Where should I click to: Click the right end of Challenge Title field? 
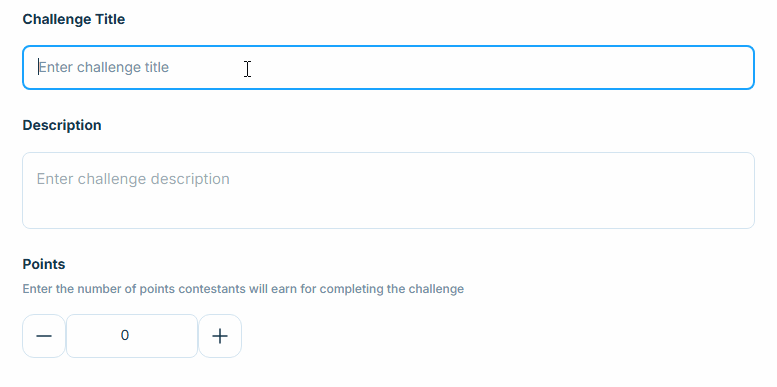pos(719,67)
